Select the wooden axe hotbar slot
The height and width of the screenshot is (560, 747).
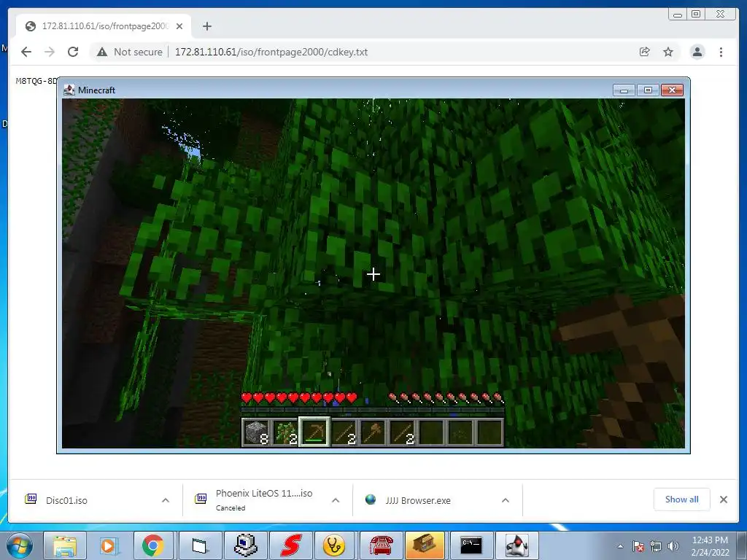(x=373, y=432)
